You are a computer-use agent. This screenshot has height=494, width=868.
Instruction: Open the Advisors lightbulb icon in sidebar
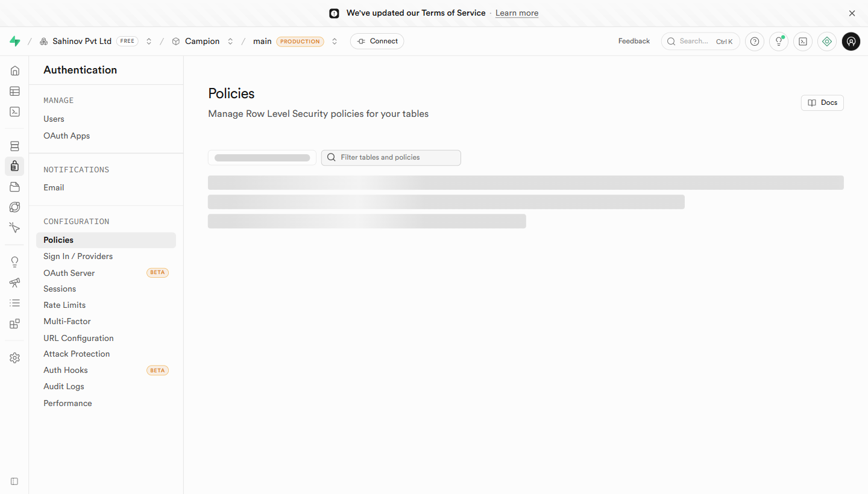coord(14,262)
